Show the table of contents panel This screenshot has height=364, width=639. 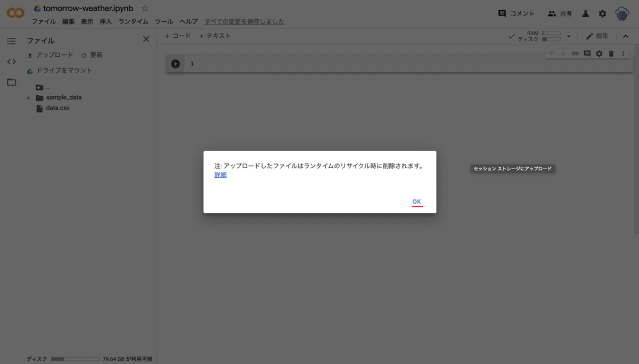coord(11,40)
